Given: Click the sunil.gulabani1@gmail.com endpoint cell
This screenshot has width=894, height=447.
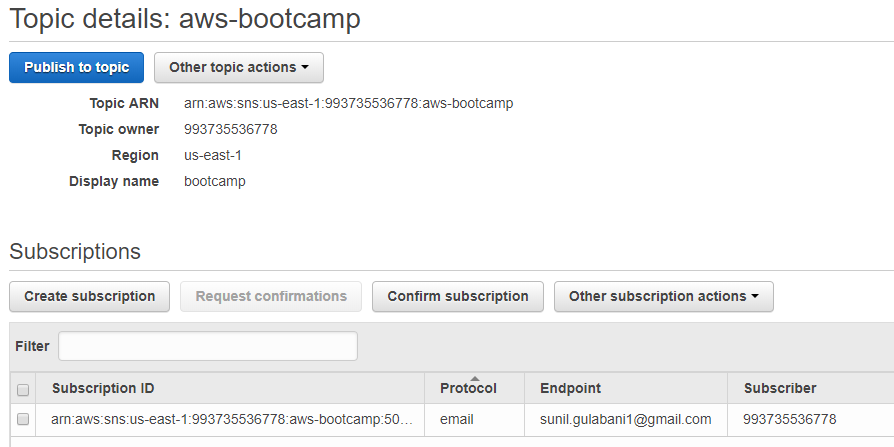Looking at the screenshot, I should pyautogui.click(x=625, y=420).
